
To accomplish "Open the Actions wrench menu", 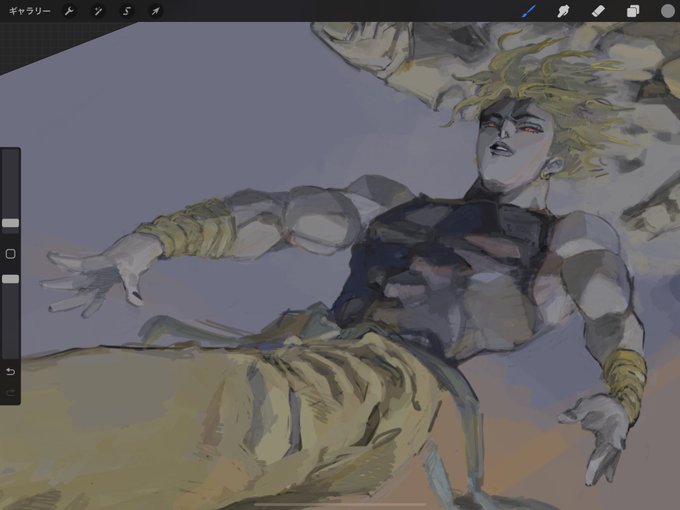I will pos(69,11).
